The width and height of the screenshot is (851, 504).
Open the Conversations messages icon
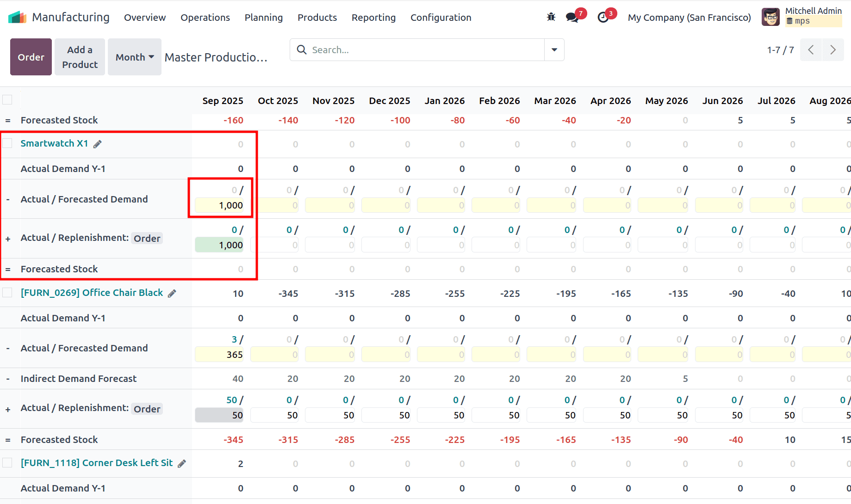click(x=572, y=17)
